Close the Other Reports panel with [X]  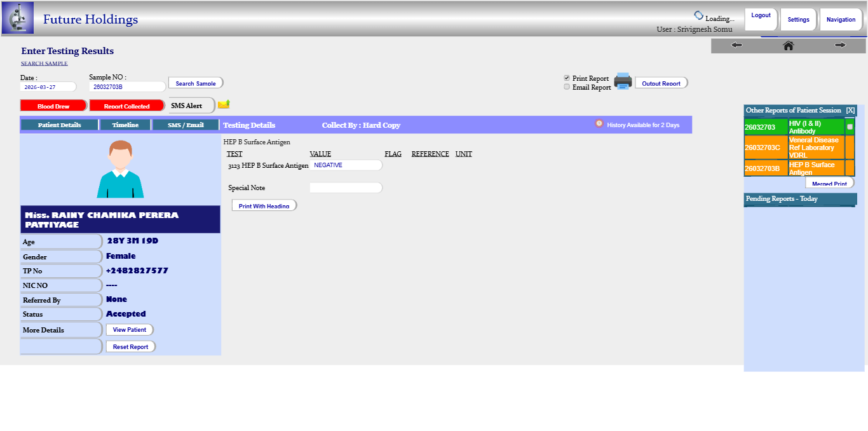tap(850, 111)
